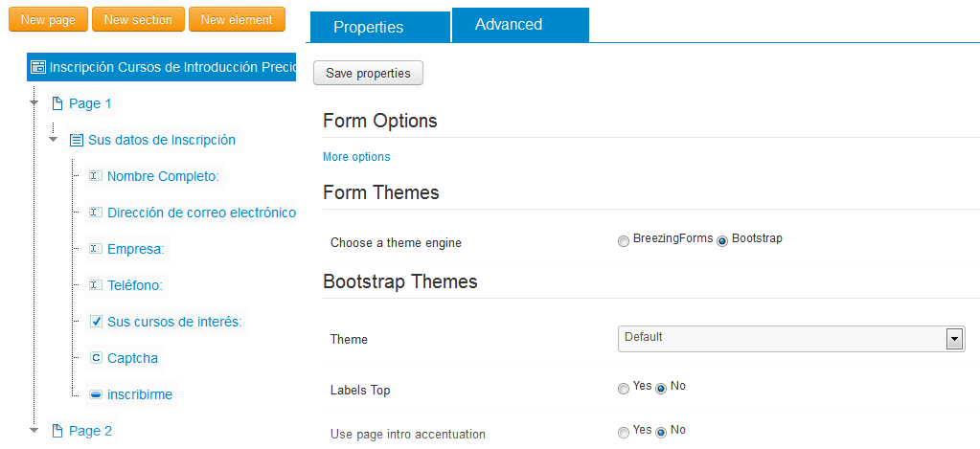Click the button element icon beside inscribirme
The height and width of the screenshot is (449, 980).
96,394
